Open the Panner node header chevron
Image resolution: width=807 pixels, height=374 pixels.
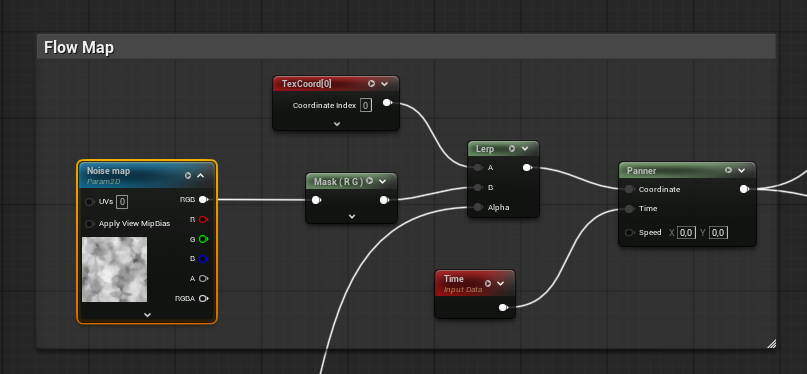pyautogui.click(x=741, y=170)
